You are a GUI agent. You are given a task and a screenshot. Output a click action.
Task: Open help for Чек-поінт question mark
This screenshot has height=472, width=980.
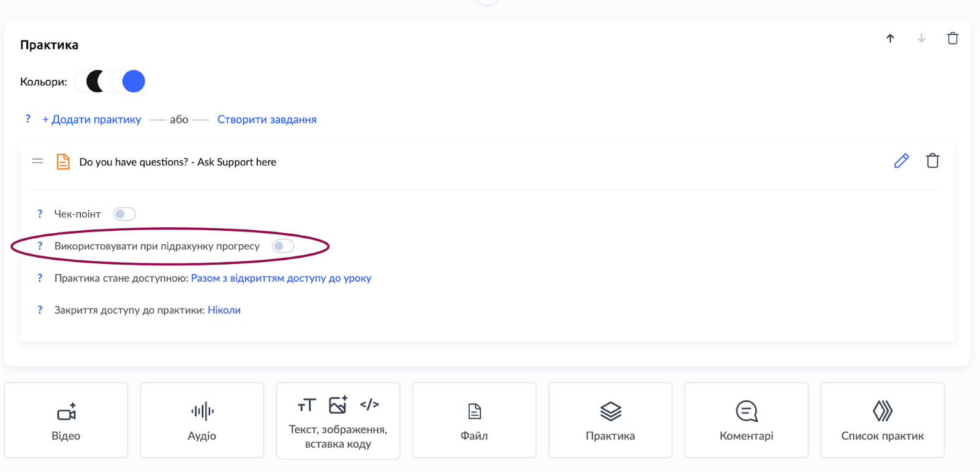pyautogui.click(x=40, y=214)
